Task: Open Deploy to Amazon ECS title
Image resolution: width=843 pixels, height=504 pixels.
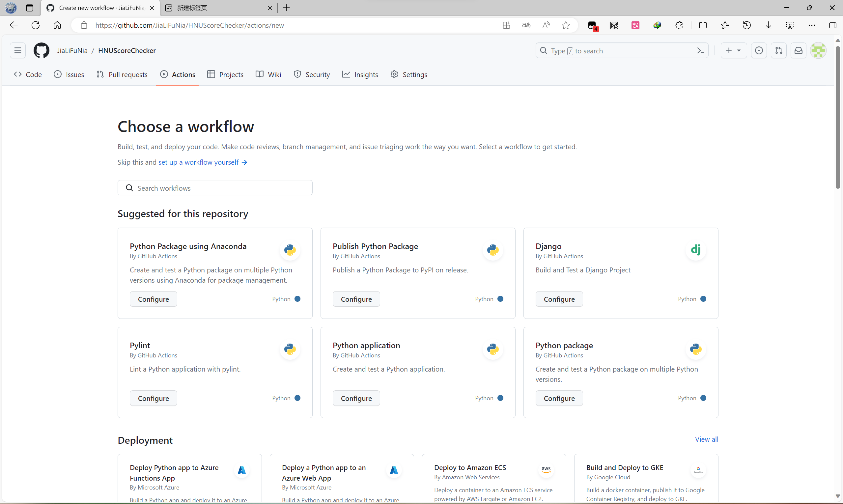Action: click(x=470, y=468)
